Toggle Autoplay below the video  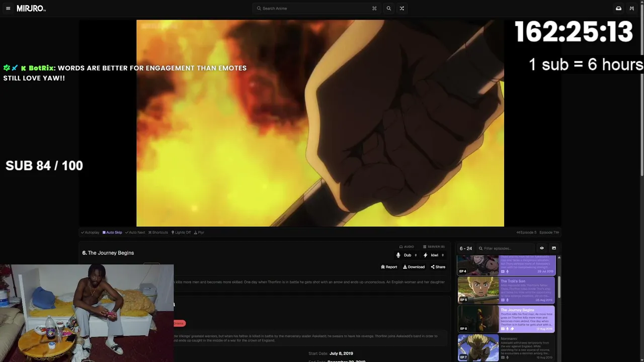90,232
